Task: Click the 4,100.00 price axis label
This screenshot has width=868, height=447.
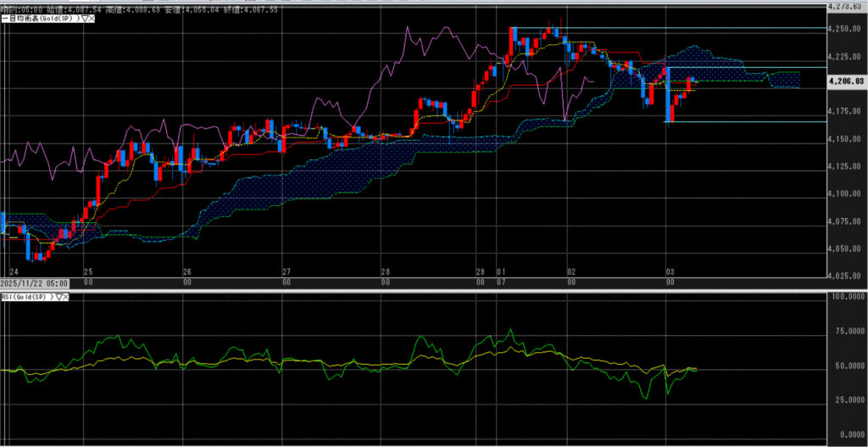Action: (845, 194)
